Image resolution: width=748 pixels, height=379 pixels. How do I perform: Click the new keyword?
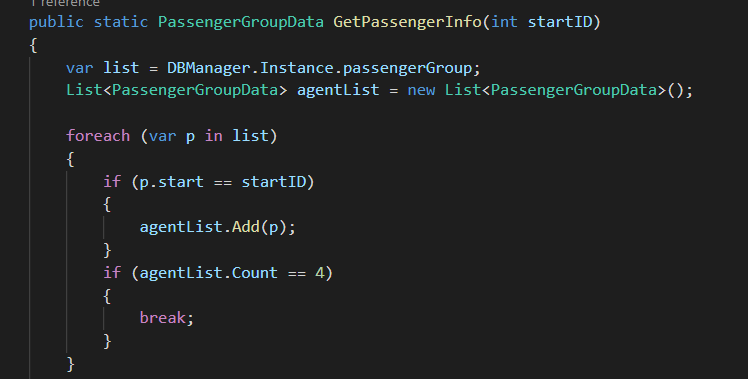[421, 90]
